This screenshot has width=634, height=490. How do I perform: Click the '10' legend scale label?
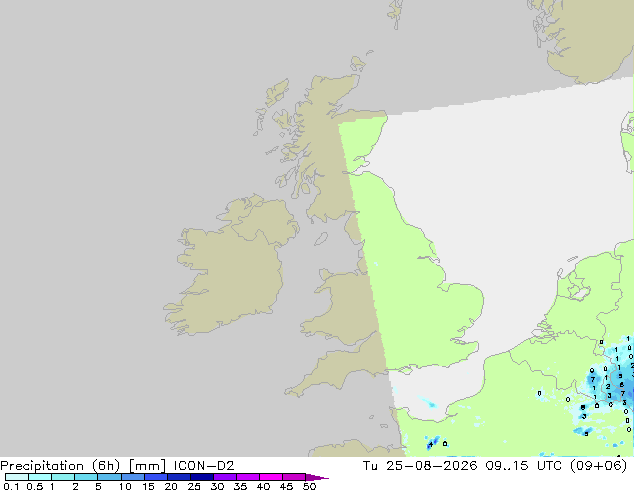point(125,486)
